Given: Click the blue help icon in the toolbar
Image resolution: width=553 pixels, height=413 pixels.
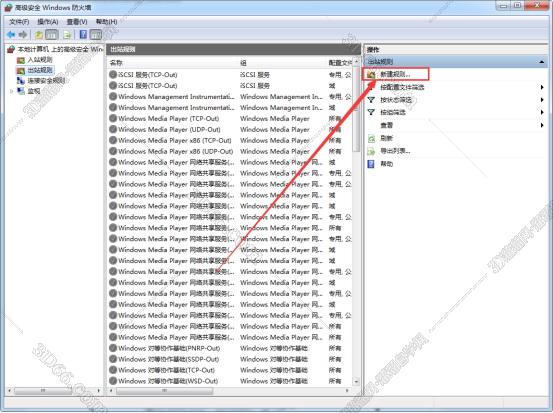Looking at the screenshot, I should click(x=83, y=35).
